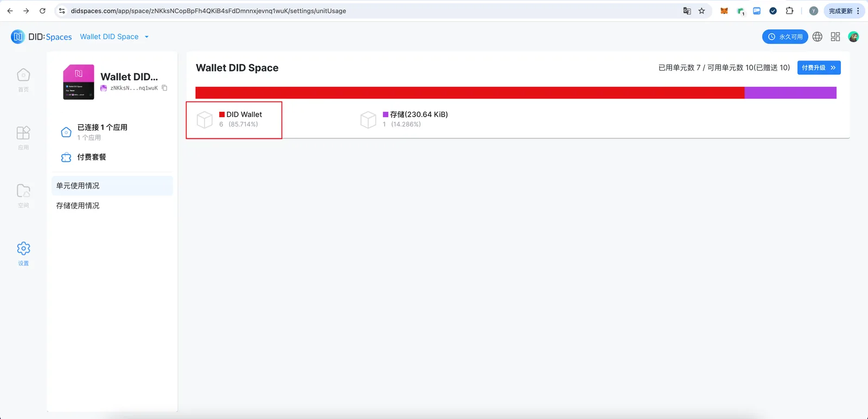Expand the Wallet DID Space switcher arrow
Viewport: 868px width, 419px height.
146,37
